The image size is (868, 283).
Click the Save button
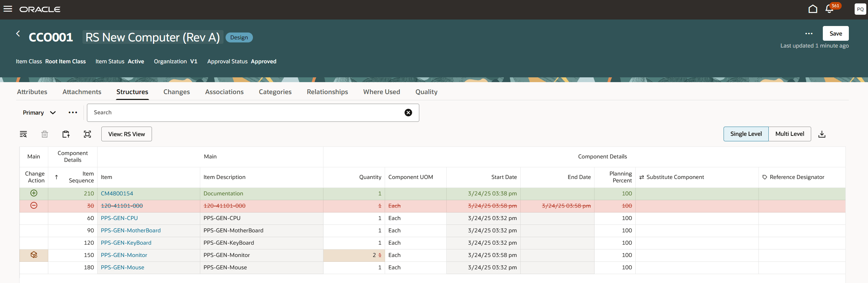(x=835, y=34)
